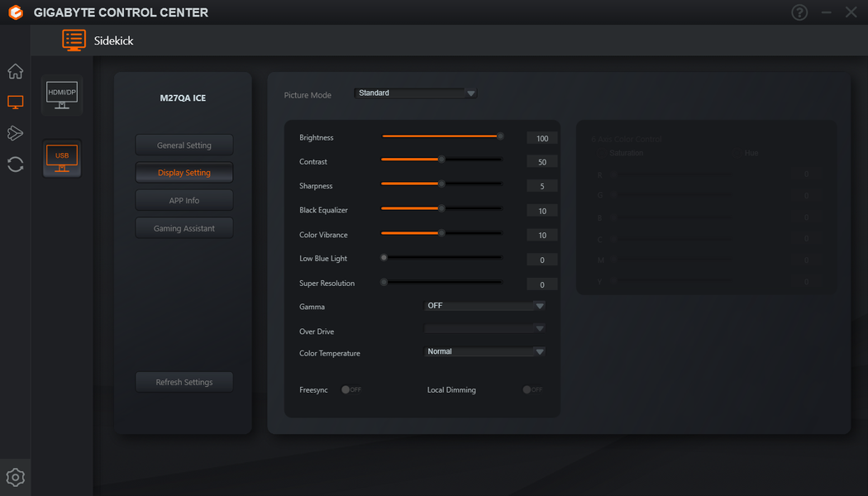Open the paper-plane icon in the sidebar
The height and width of the screenshot is (496, 868).
pos(16,133)
